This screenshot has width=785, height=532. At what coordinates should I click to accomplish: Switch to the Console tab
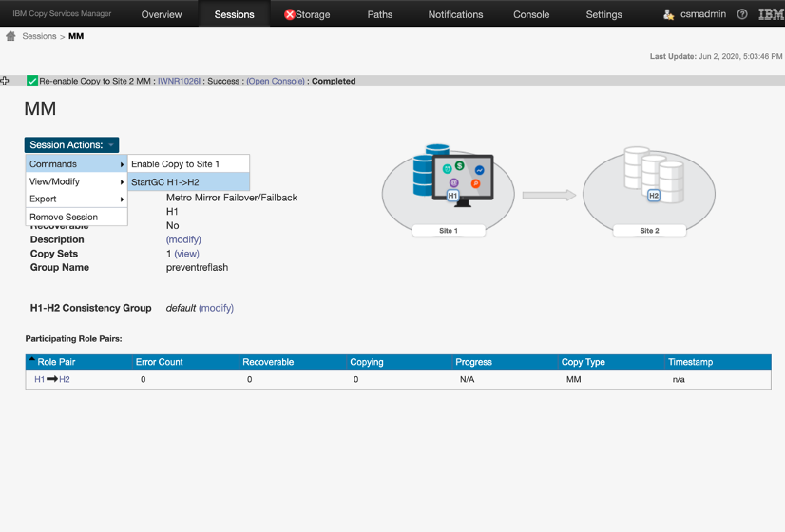click(531, 14)
